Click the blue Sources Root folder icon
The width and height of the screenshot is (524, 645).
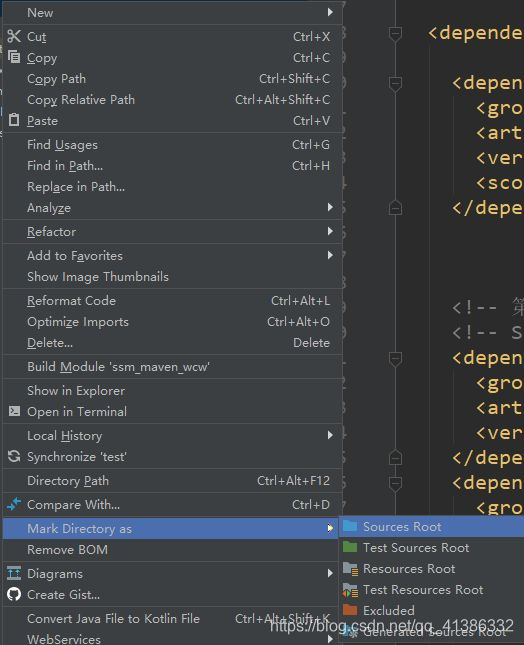pyautogui.click(x=350, y=526)
